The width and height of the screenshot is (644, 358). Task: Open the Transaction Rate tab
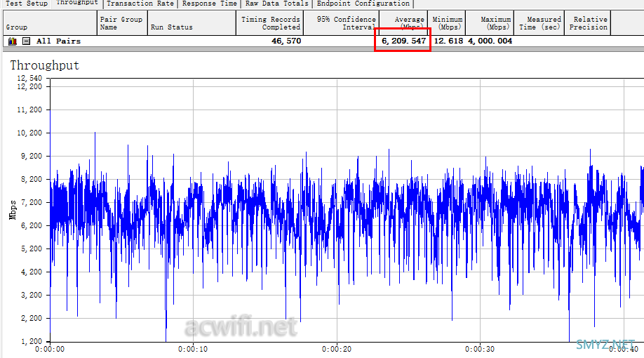tap(140, 4)
